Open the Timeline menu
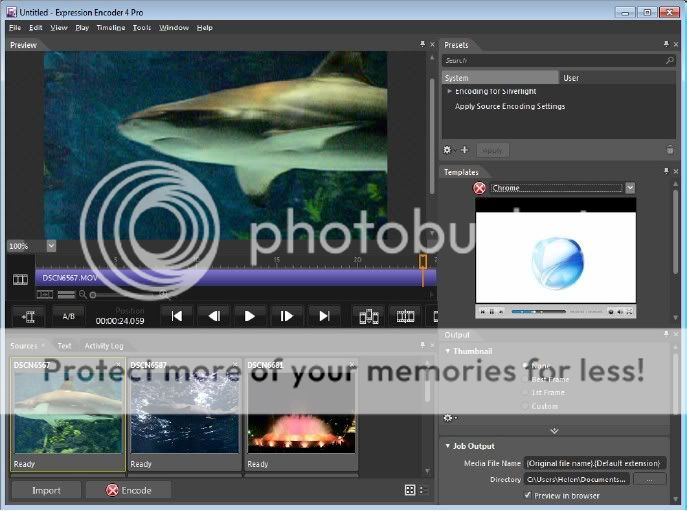The height and width of the screenshot is (511, 687). coord(111,28)
